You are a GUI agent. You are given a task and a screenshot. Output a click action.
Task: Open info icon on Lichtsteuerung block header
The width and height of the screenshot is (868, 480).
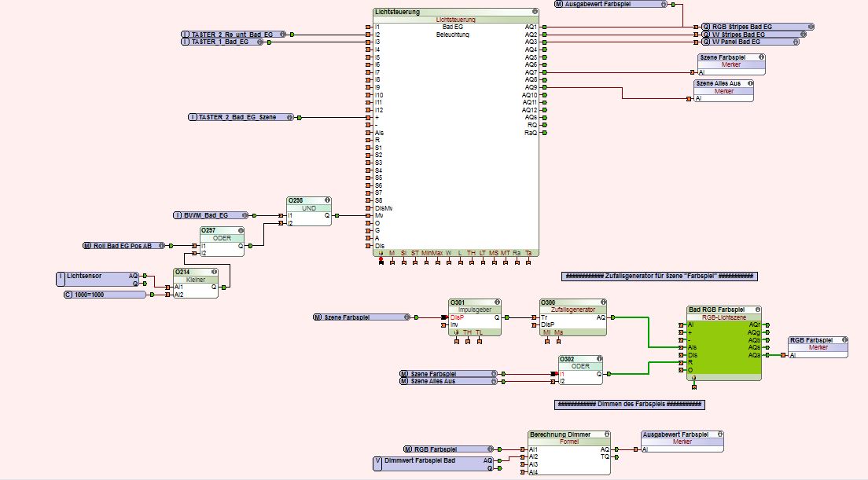coord(535,12)
